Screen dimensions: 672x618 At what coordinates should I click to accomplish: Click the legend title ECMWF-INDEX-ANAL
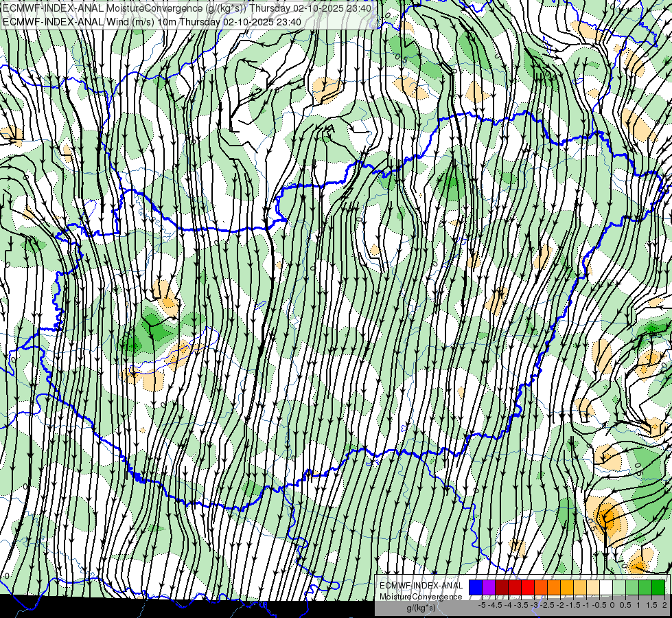(x=421, y=586)
